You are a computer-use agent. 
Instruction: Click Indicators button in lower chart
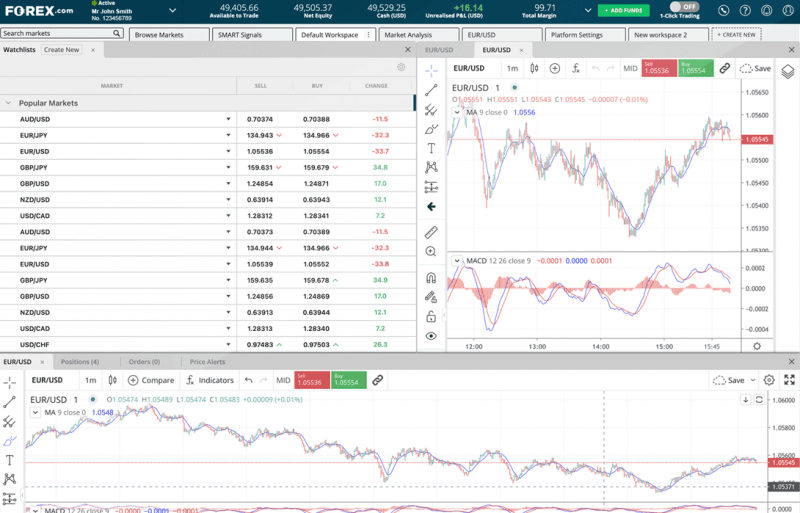coord(210,380)
